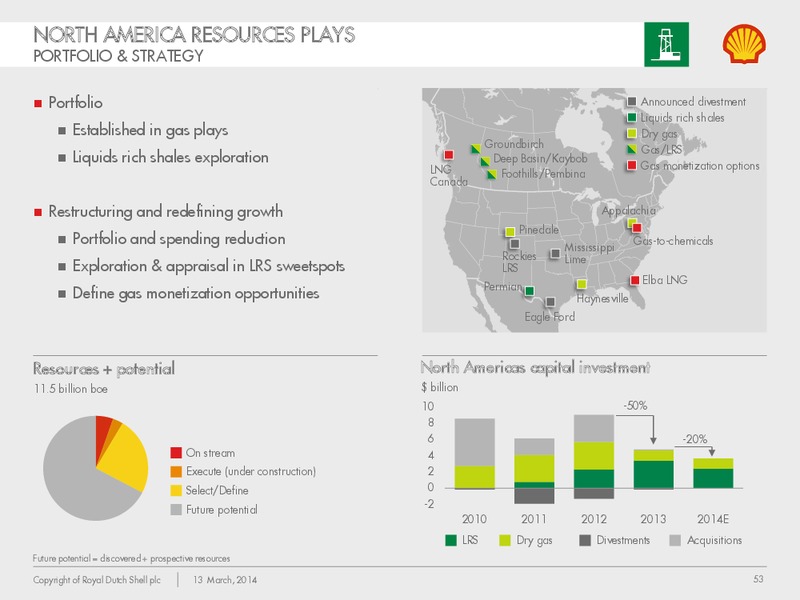Select the Gas-to-chemicals red marker
This screenshot has height=600, width=800.
coord(637,228)
